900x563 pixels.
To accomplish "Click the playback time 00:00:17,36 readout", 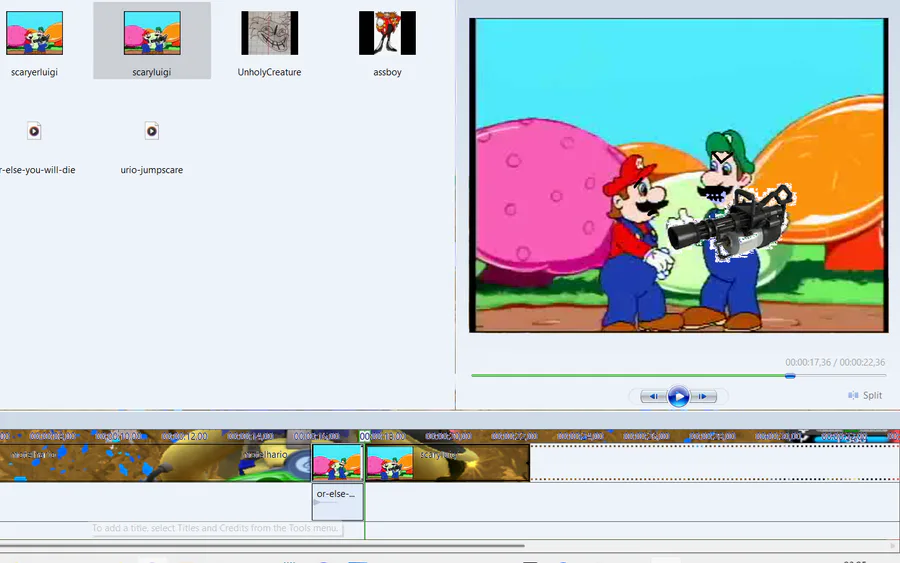I will tap(808, 362).
